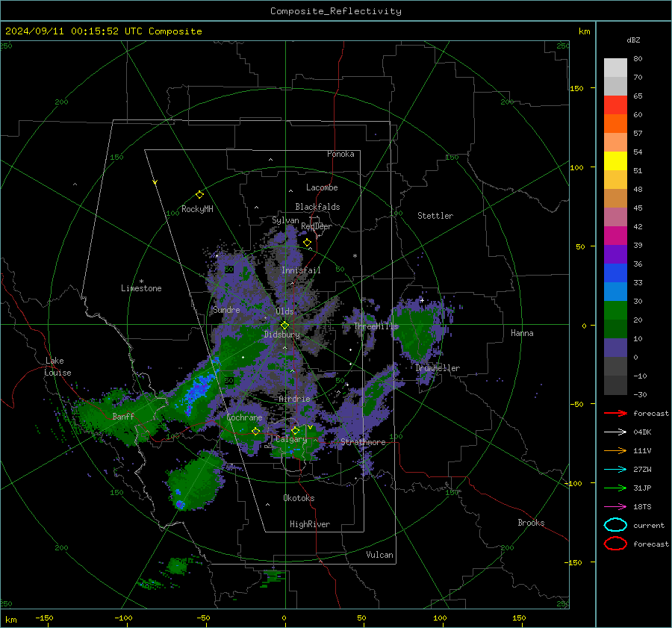This screenshot has height=628, width=672.
Task: Click the royal blue 33-36 dBZ swatch
Action: point(615,273)
